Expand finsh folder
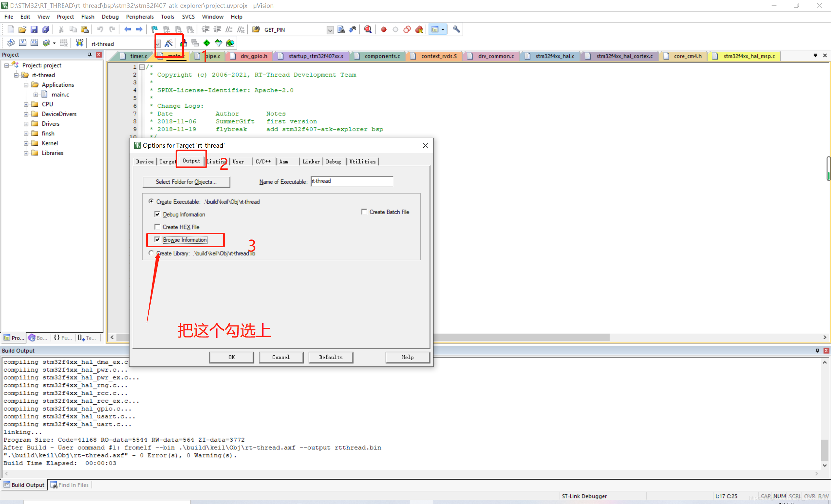831x504 pixels. click(x=26, y=133)
